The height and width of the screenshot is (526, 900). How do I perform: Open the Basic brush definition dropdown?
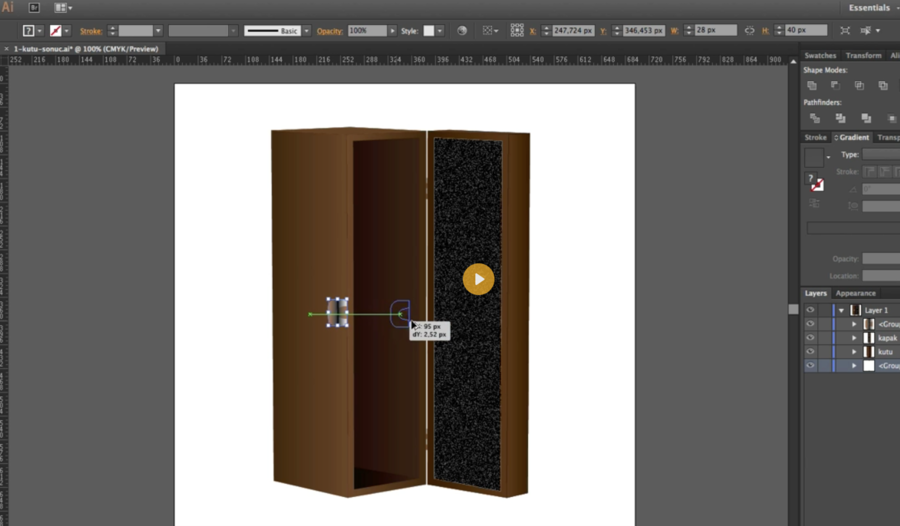(307, 30)
